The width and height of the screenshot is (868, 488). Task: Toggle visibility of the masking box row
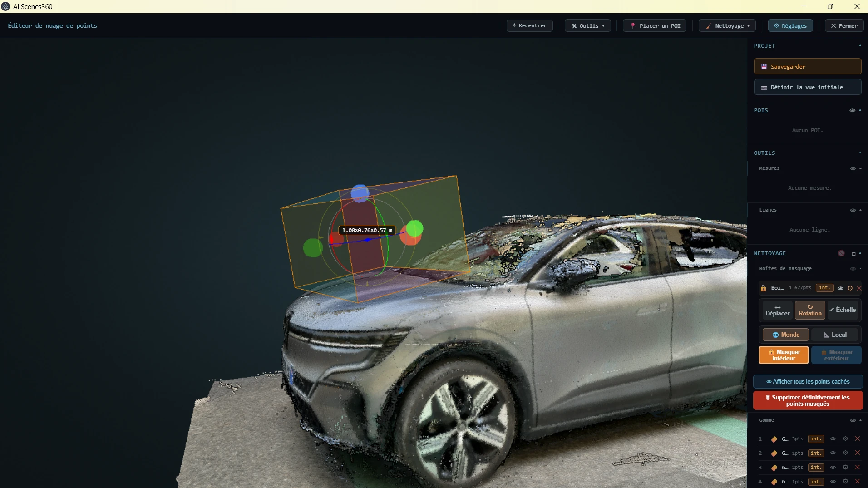tap(840, 288)
